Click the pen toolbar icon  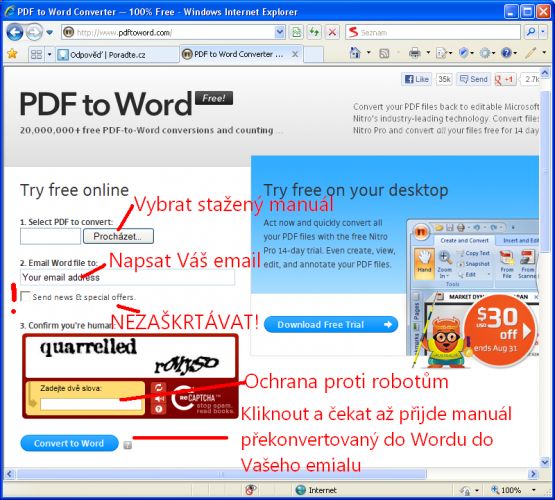(530, 53)
